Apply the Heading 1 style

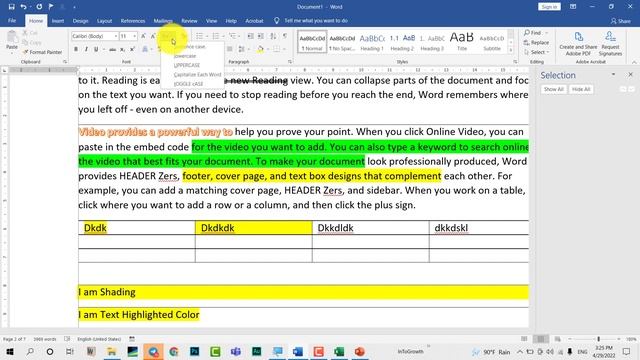372,42
